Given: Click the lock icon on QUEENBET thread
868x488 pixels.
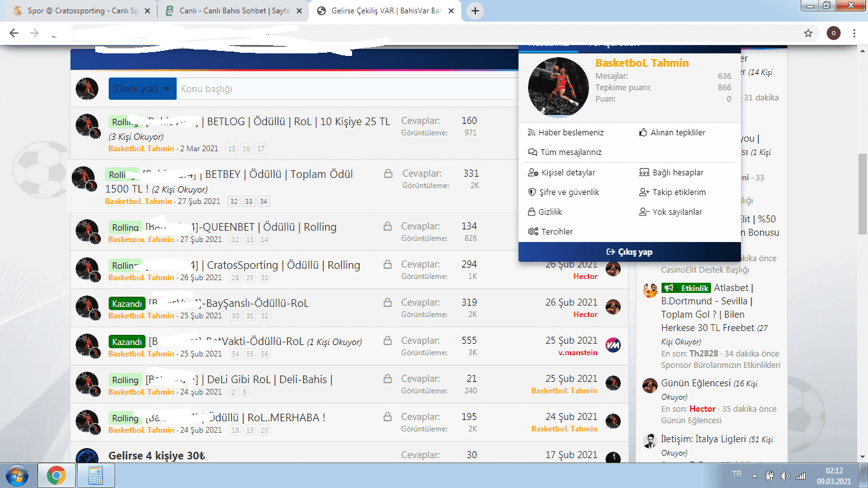Looking at the screenshot, I should coord(387,226).
